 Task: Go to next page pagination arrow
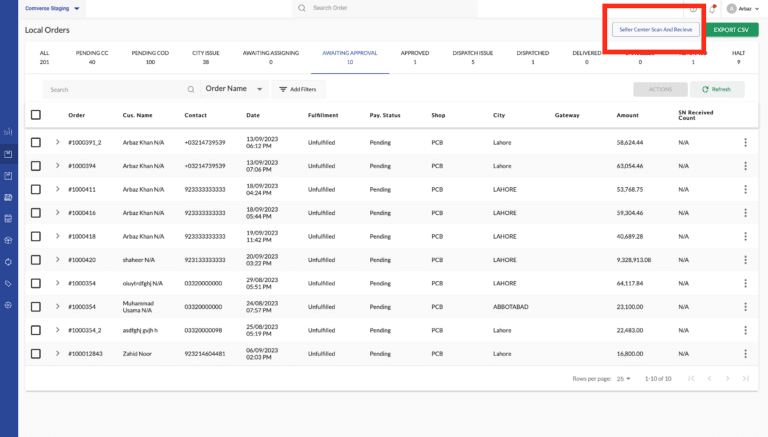tap(727, 378)
